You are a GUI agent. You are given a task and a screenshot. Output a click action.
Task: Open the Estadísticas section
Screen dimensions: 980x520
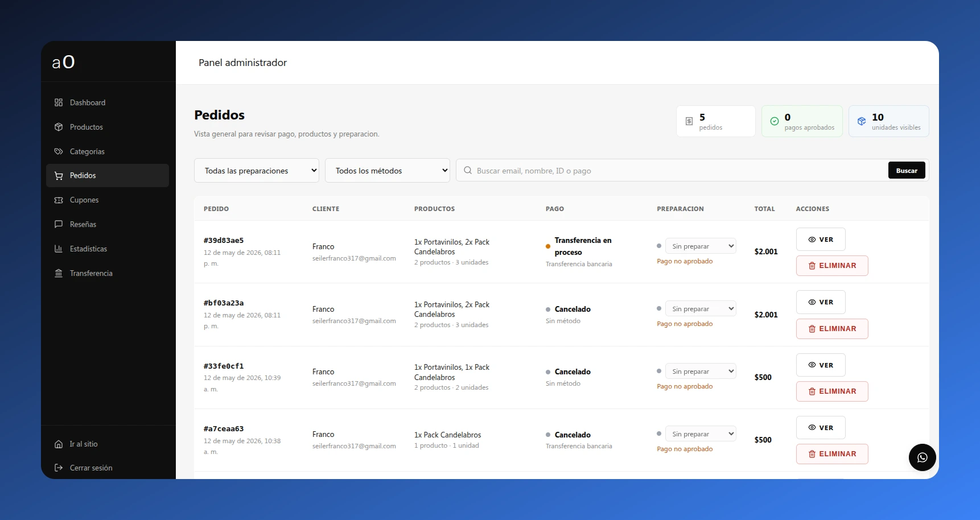point(108,249)
